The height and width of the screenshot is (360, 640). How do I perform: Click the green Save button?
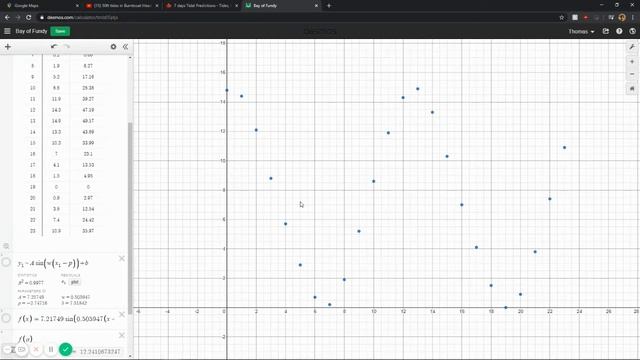[60, 31]
